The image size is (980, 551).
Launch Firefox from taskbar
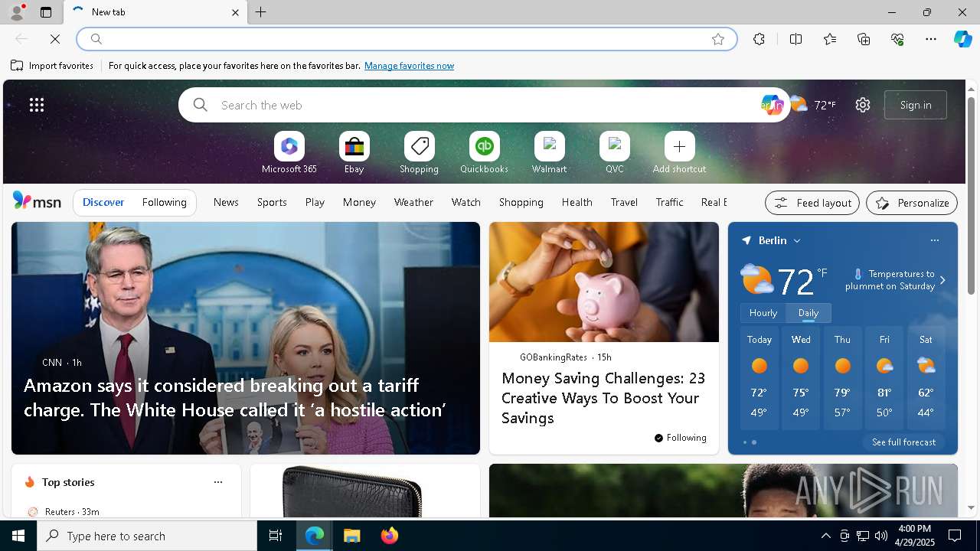click(390, 536)
